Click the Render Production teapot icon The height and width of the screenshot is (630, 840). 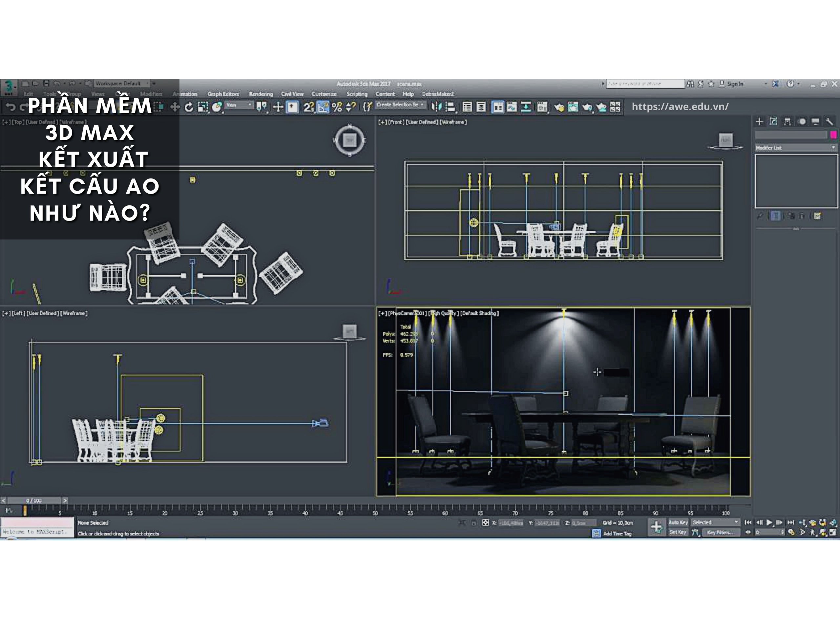click(587, 107)
